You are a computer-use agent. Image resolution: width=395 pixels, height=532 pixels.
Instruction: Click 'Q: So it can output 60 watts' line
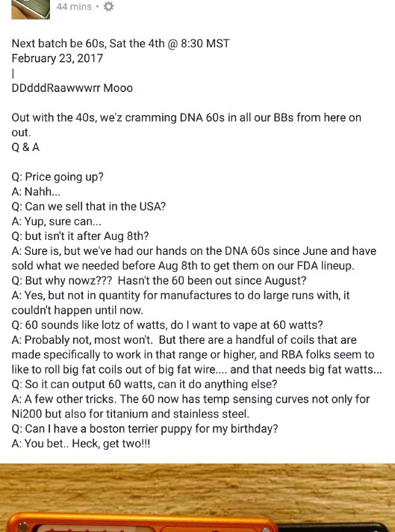[144, 384]
